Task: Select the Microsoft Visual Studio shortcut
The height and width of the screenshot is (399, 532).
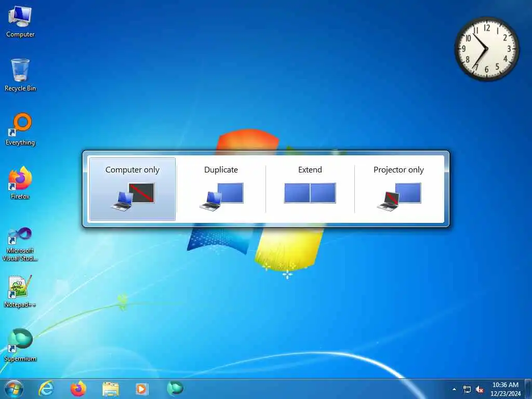Action: (x=20, y=244)
